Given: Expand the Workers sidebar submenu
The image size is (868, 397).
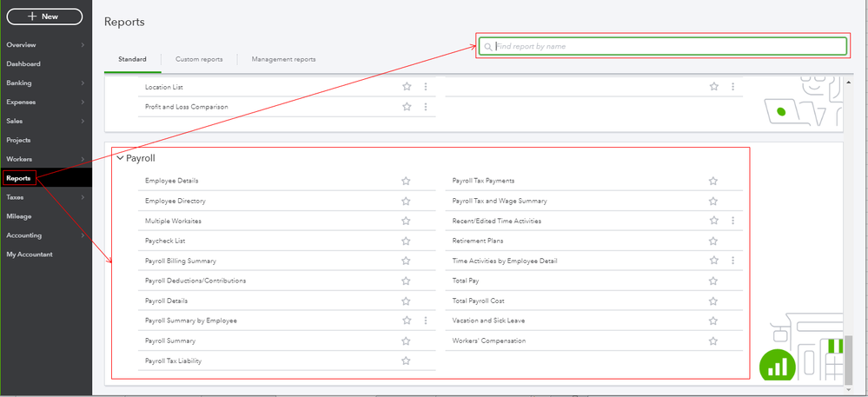Looking at the screenshot, I should [83, 159].
